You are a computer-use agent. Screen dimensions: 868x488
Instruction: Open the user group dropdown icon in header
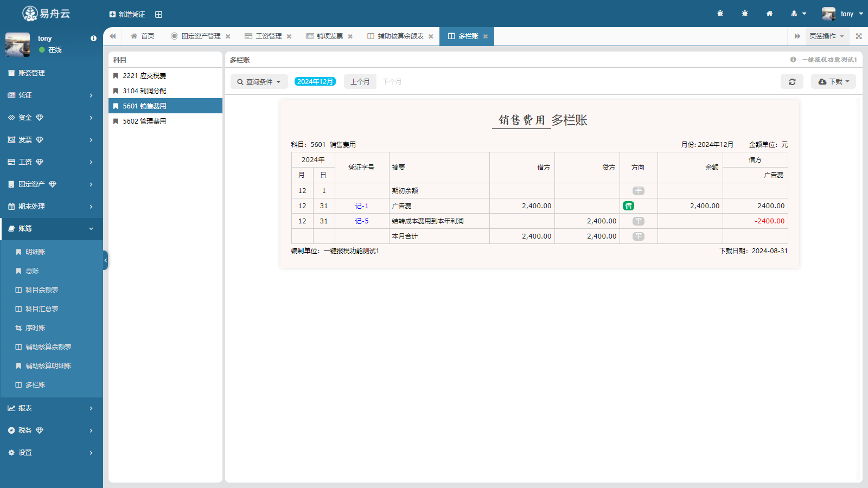click(x=799, y=14)
